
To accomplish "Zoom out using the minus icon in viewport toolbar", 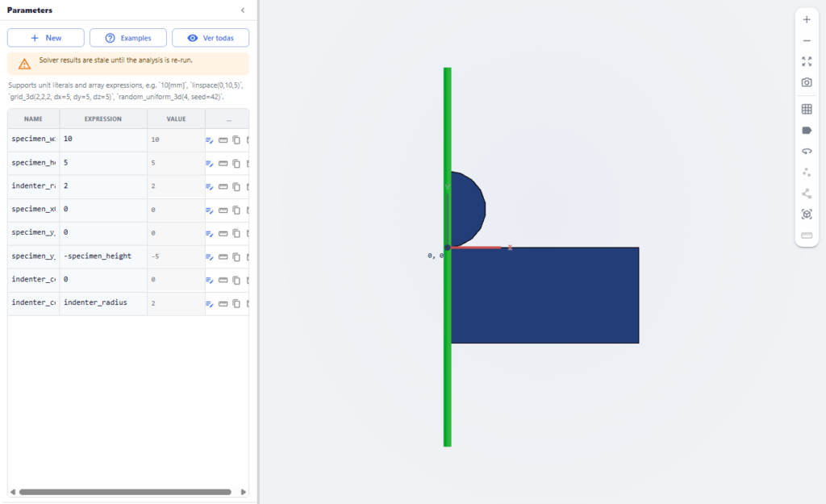I will (x=807, y=40).
